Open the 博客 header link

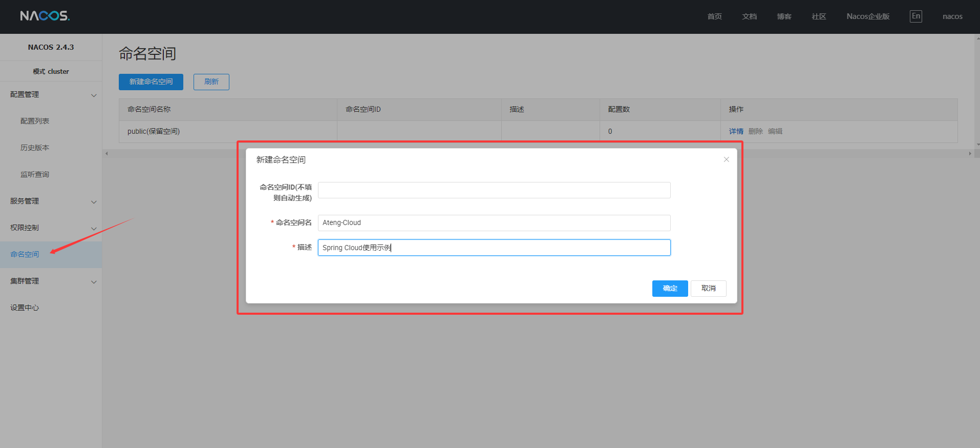[x=784, y=16]
